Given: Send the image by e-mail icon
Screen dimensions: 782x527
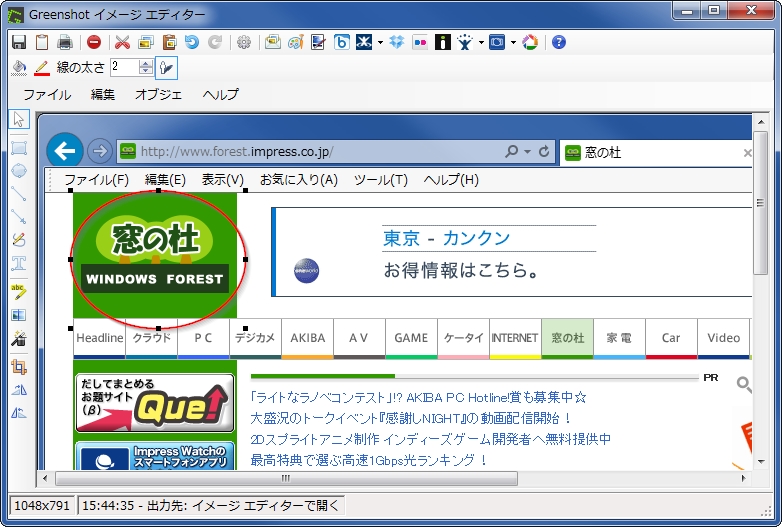Looking at the screenshot, I should pyautogui.click(x=272, y=42).
